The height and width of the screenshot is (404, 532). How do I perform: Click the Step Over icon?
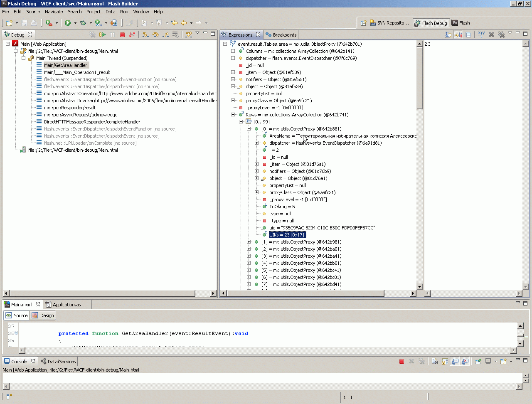tap(155, 34)
